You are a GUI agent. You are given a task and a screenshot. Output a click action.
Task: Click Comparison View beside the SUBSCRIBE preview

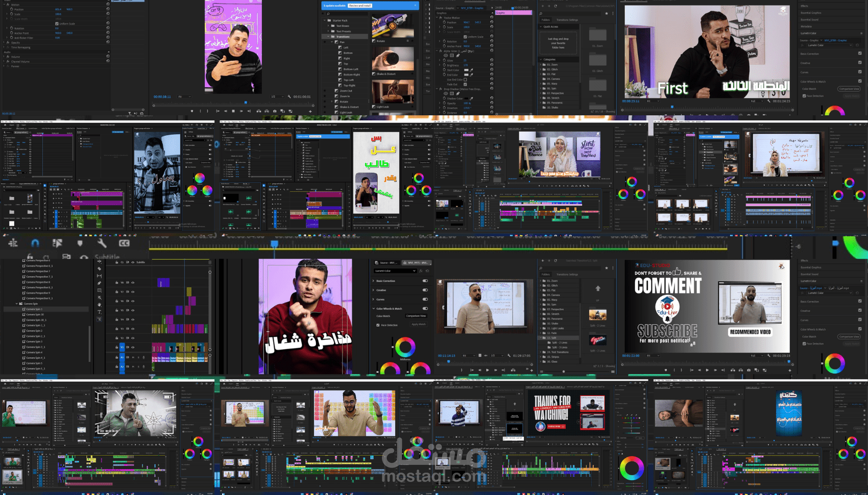(849, 337)
